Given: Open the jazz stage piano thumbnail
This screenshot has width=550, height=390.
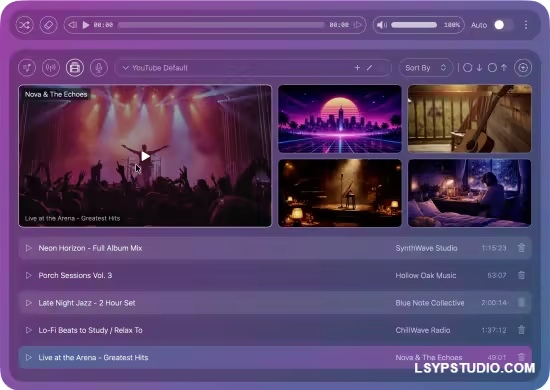Looking at the screenshot, I should (x=340, y=193).
